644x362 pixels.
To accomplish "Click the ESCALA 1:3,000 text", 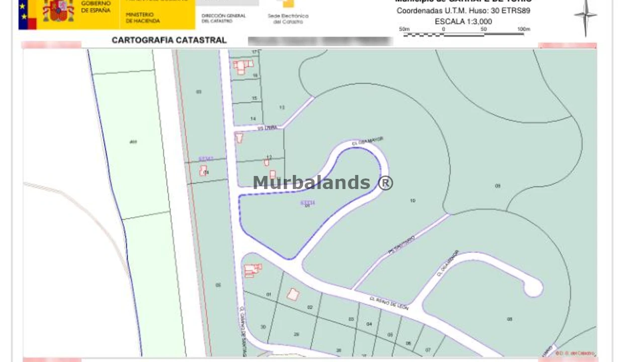I will [x=463, y=22].
